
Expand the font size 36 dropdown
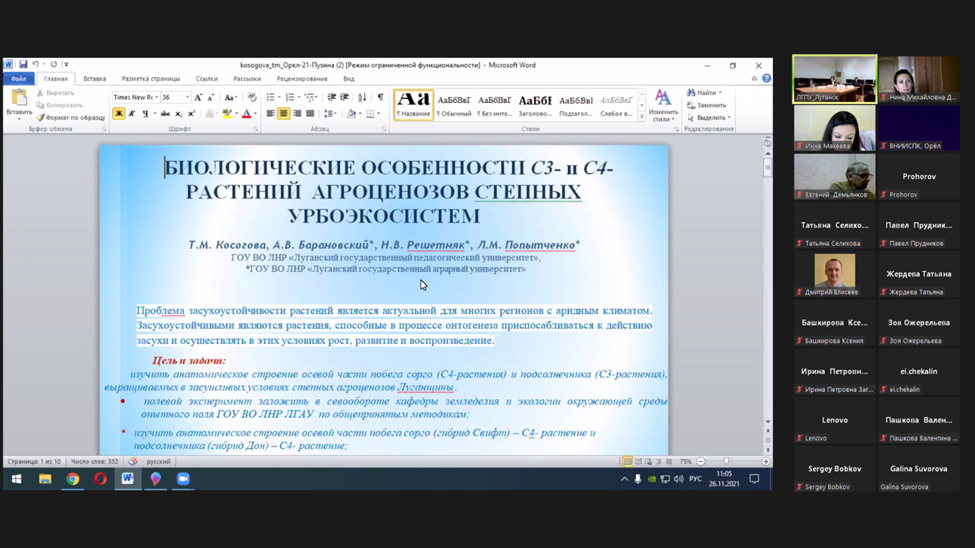coord(187,98)
